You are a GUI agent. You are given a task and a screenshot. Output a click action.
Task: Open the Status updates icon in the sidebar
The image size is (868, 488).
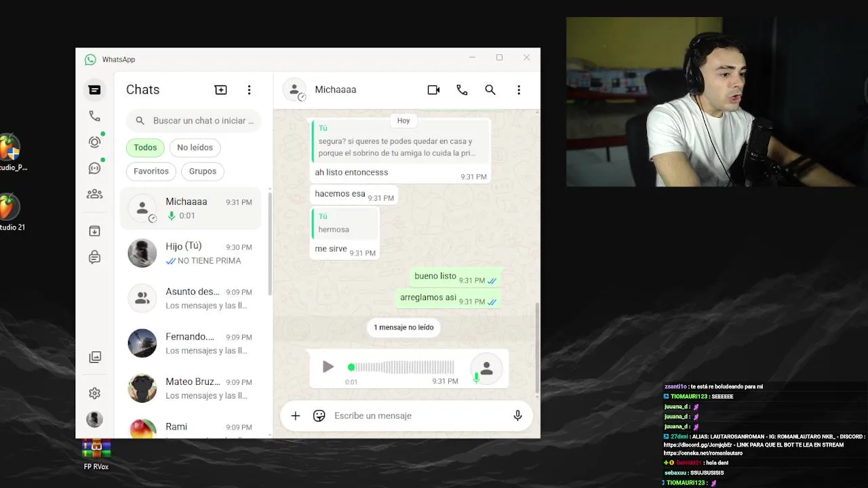coord(94,142)
